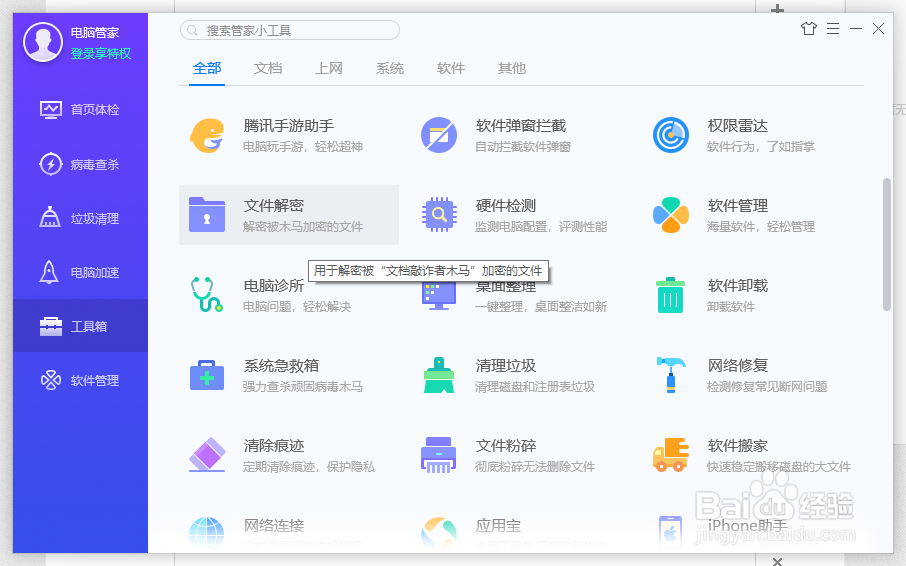Open iPhone助手 phone icon
Viewport: 906px width, 566px height.
click(x=671, y=533)
